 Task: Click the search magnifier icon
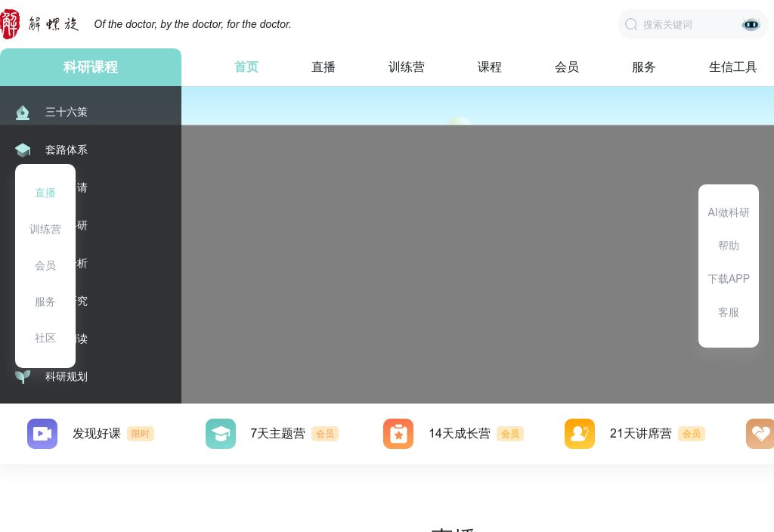tap(631, 24)
